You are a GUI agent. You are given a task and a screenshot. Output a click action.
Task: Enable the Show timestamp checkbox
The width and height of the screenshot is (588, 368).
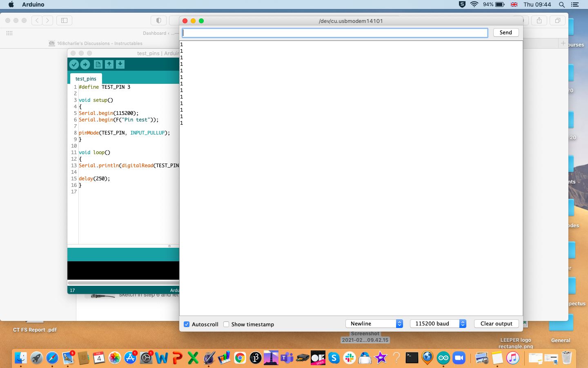pos(226,324)
